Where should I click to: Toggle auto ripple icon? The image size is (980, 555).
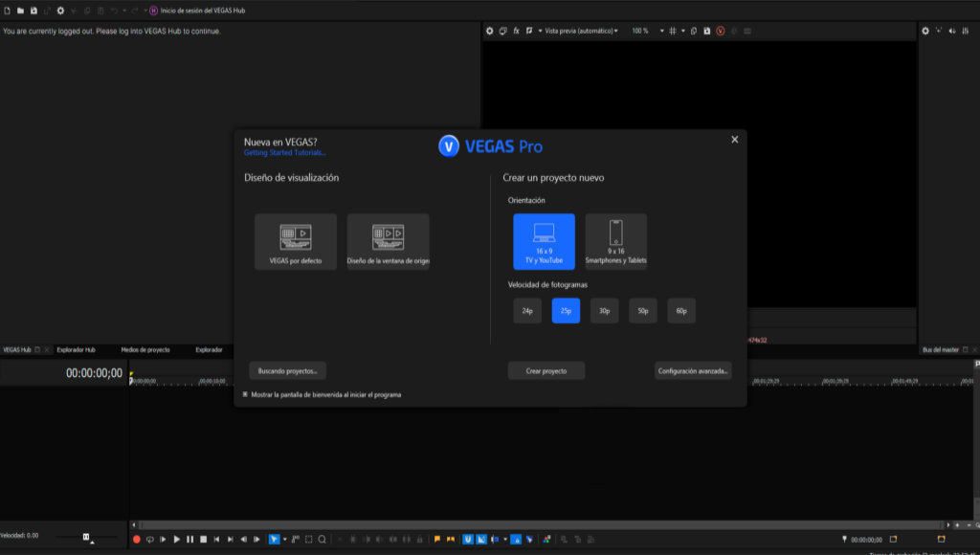(x=495, y=540)
